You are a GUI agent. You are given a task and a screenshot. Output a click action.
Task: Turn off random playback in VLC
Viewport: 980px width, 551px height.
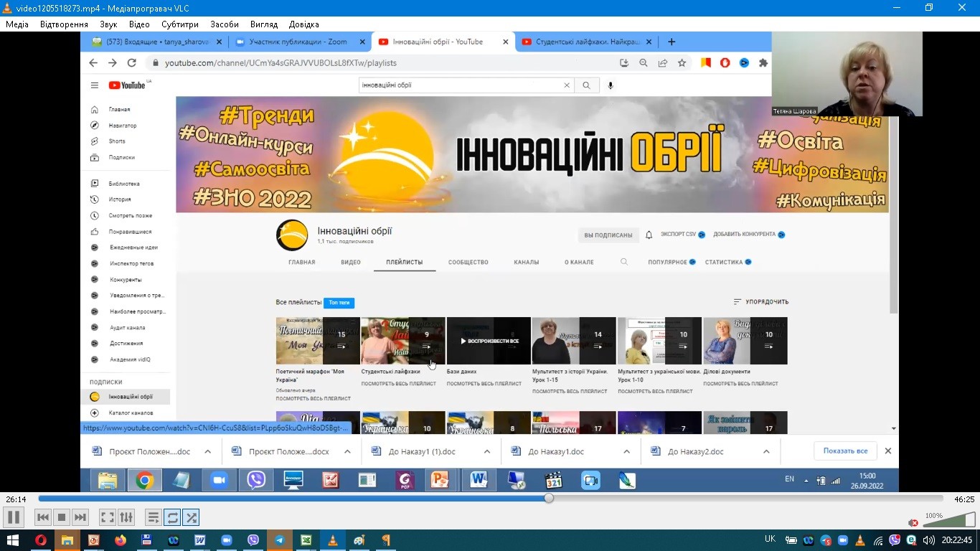coord(192,517)
